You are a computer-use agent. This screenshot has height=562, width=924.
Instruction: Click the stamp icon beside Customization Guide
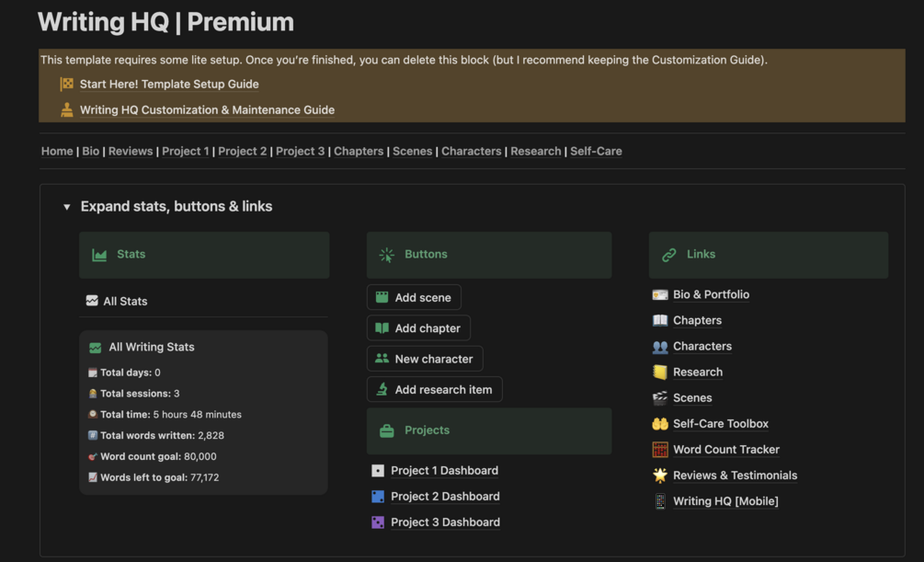pos(66,109)
